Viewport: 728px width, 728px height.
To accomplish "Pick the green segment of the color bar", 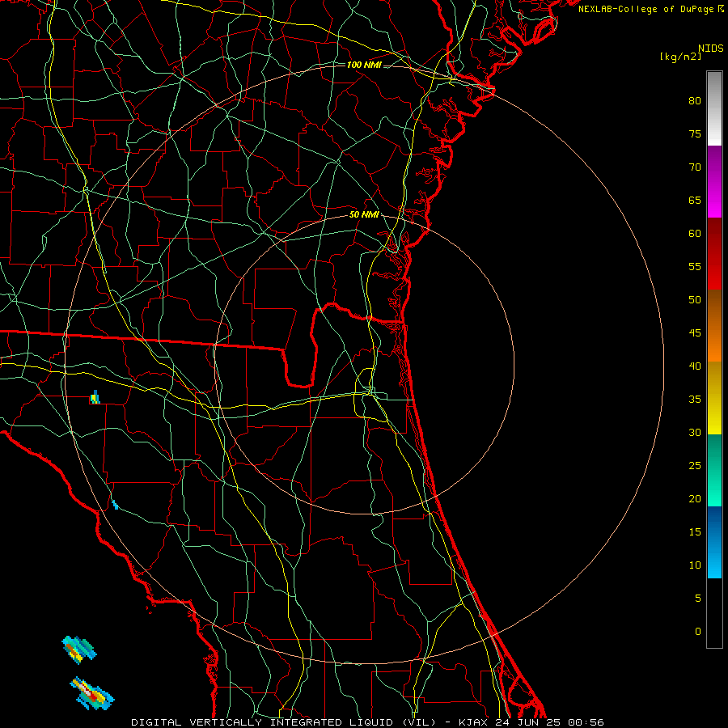I will point(714,470).
